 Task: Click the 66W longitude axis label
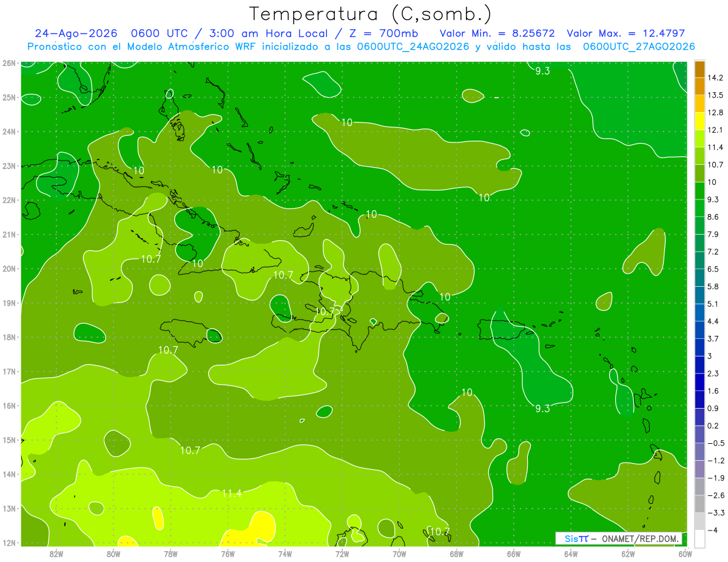click(514, 554)
